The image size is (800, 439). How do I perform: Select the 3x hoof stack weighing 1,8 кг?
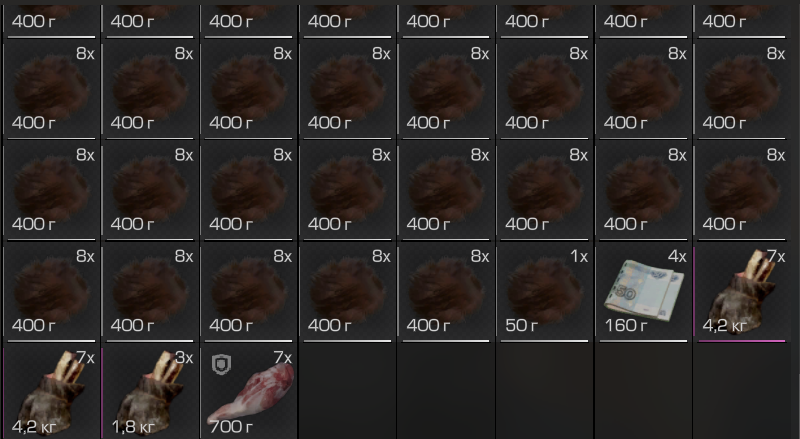pos(150,392)
